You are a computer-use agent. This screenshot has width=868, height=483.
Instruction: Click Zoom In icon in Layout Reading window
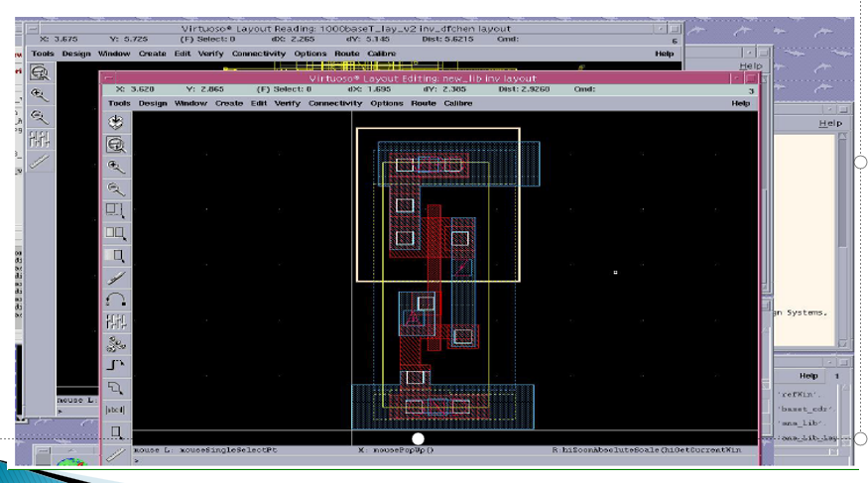pyautogui.click(x=40, y=94)
